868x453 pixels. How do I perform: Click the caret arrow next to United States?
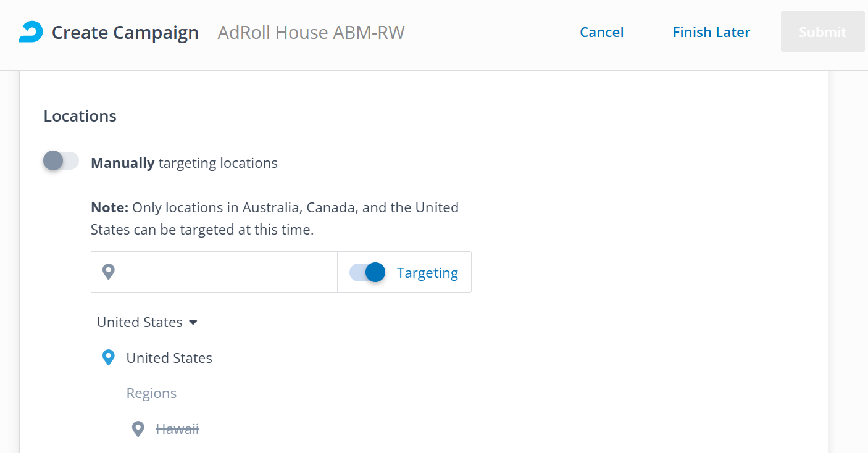[x=193, y=323]
